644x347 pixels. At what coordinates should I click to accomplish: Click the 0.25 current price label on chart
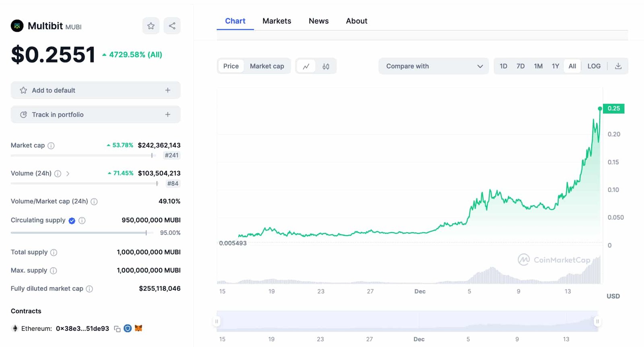[614, 108]
